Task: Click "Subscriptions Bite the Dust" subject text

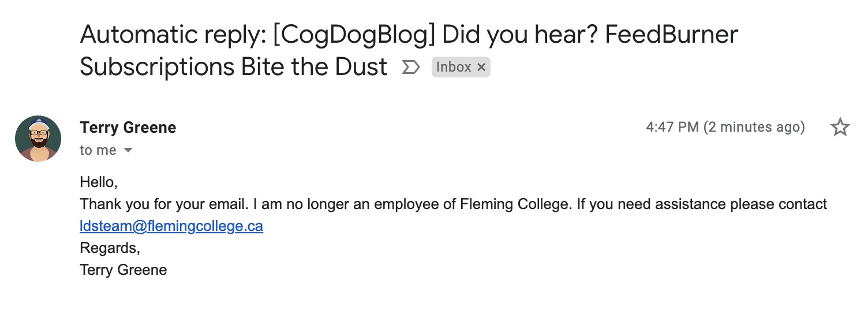Action: [233, 68]
